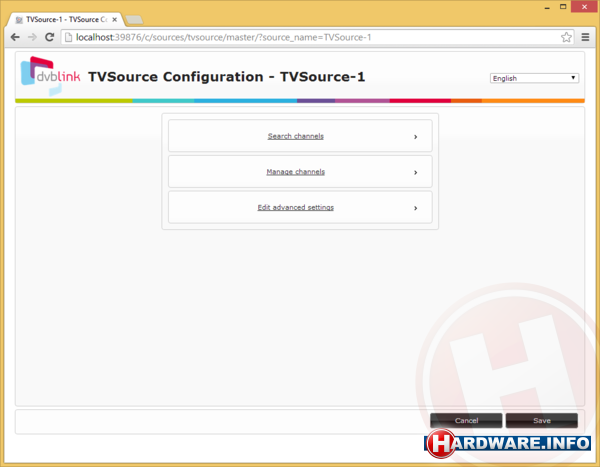Screen dimensions: 600x467
Task: Close the TVSource-1 browser tab
Action: (x=113, y=19)
